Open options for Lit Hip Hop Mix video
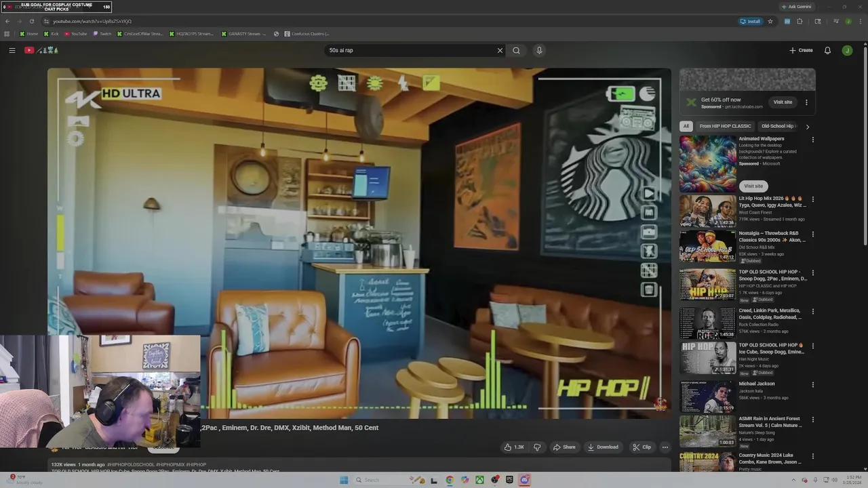The height and width of the screenshot is (488, 868). point(812,199)
